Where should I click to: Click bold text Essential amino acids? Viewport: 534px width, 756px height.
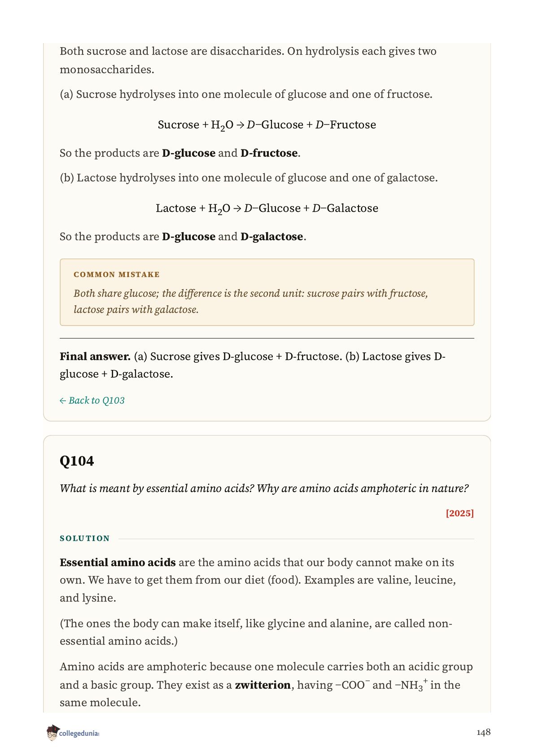point(118,563)
